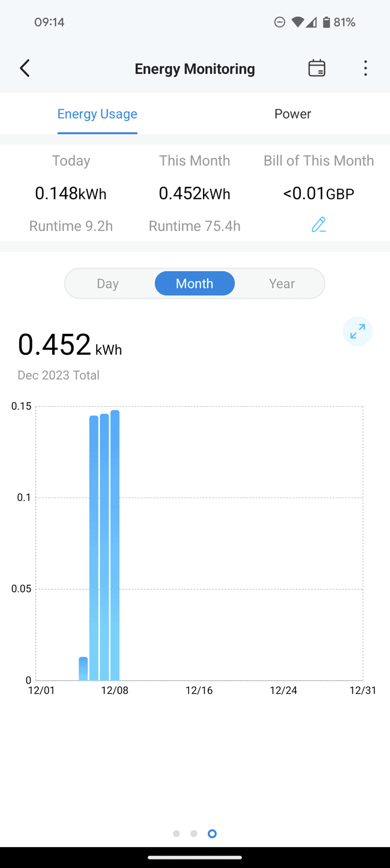The width and height of the screenshot is (390, 868).
Task: Tap the second page indicator dot
Action: [194, 833]
